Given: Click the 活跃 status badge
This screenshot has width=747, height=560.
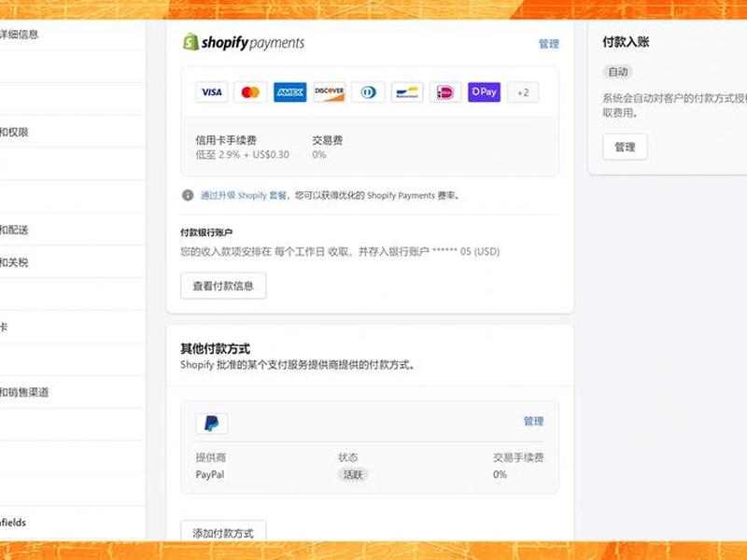Looking at the screenshot, I should [x=353, y=475].
